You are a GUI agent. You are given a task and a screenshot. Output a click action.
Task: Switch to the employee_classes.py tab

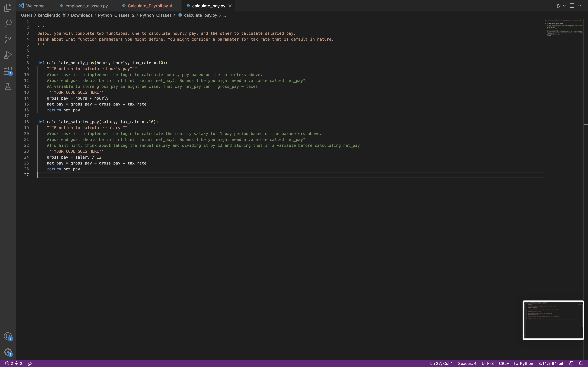[86, 6]
